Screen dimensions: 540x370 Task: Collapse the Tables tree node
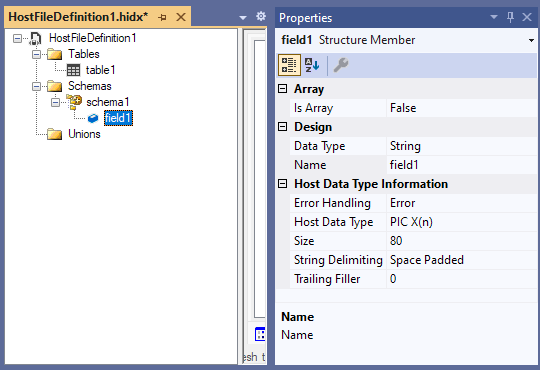37,54
